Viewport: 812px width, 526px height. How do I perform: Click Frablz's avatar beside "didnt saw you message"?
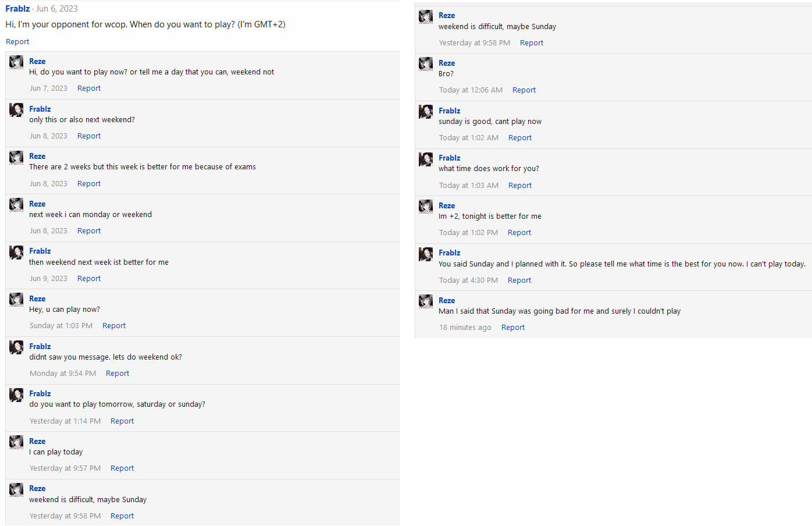(17, 347)
